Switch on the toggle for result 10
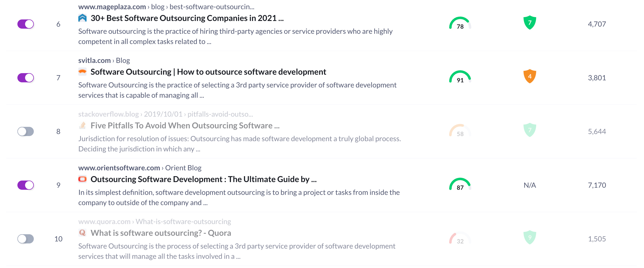This screenshot has width=644, height=268. click(26, 239)
